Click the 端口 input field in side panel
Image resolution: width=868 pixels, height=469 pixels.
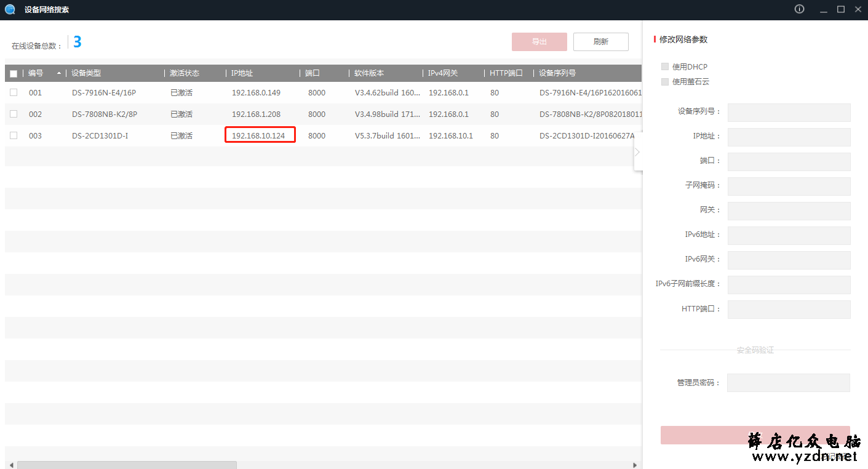789,162
